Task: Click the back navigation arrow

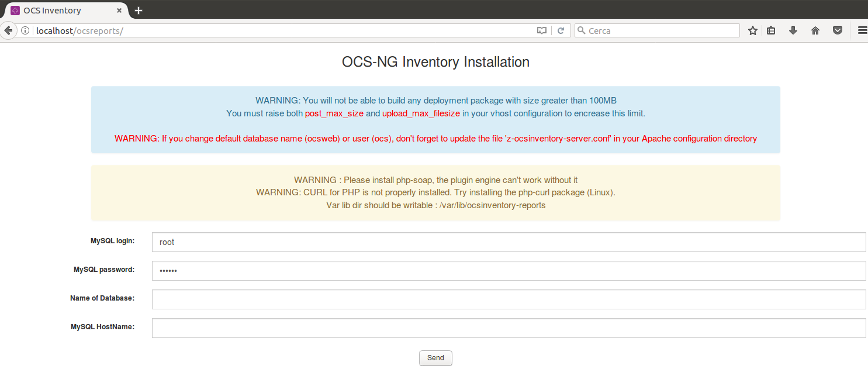Action: [x=8, y=30]
